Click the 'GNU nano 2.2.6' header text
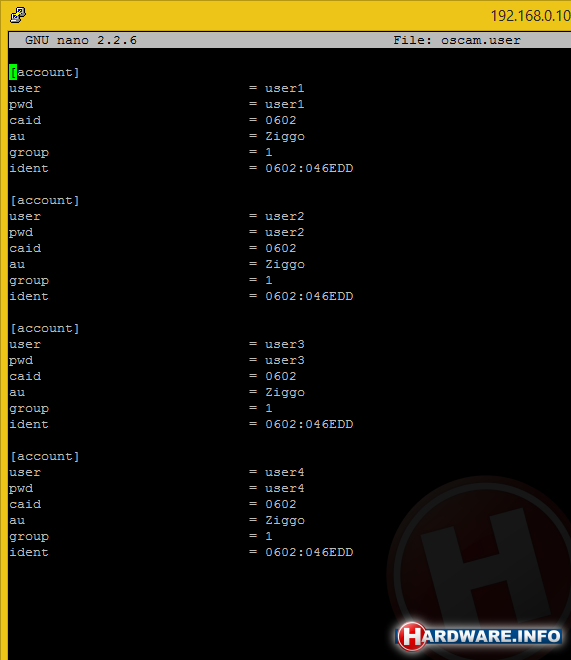 click(81, 40)
